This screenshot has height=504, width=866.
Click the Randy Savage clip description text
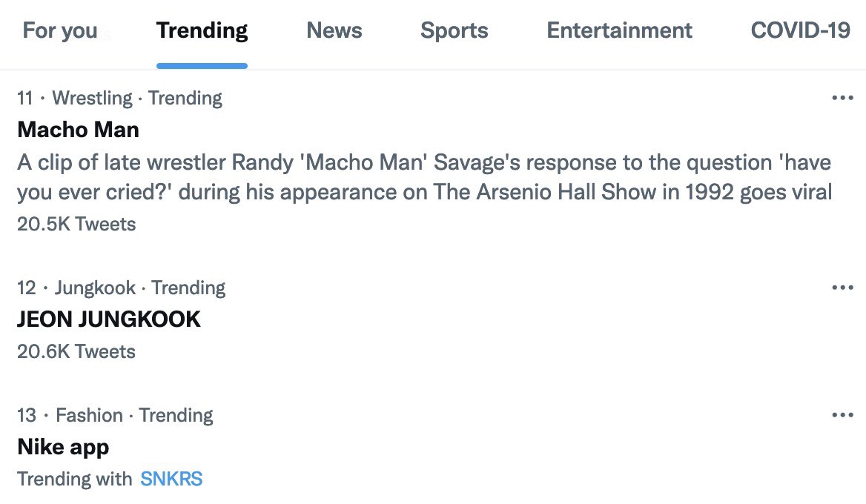point(424,178)
